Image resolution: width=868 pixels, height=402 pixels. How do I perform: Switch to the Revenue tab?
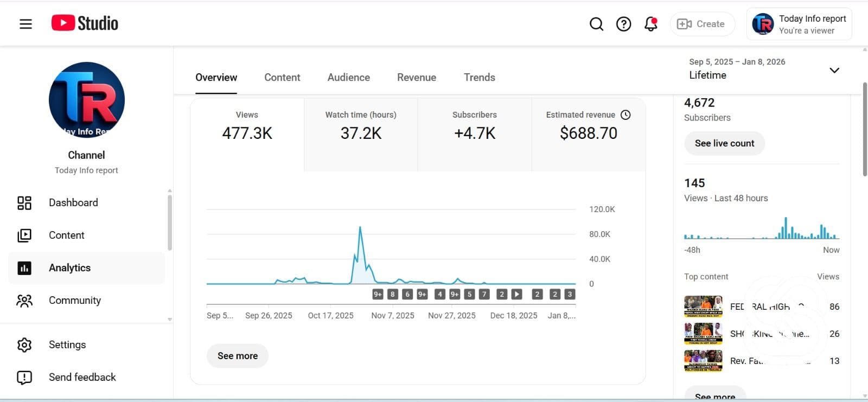[x=416, y=78]
